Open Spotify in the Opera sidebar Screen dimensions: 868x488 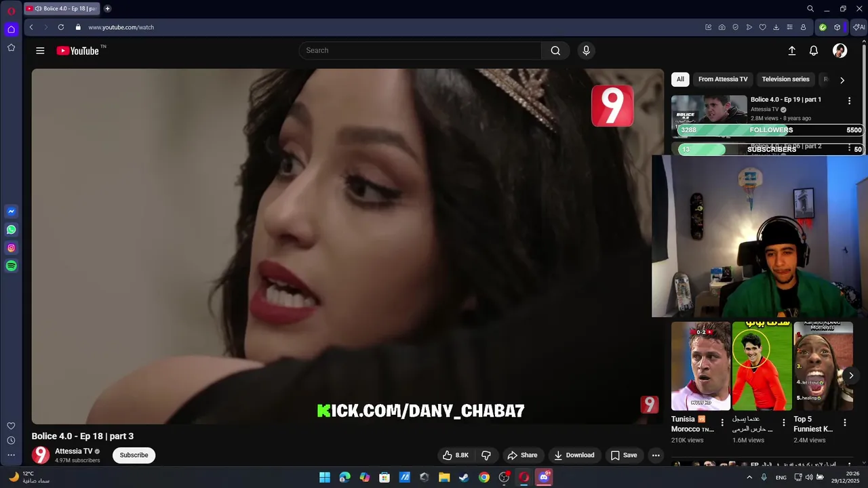11,266
